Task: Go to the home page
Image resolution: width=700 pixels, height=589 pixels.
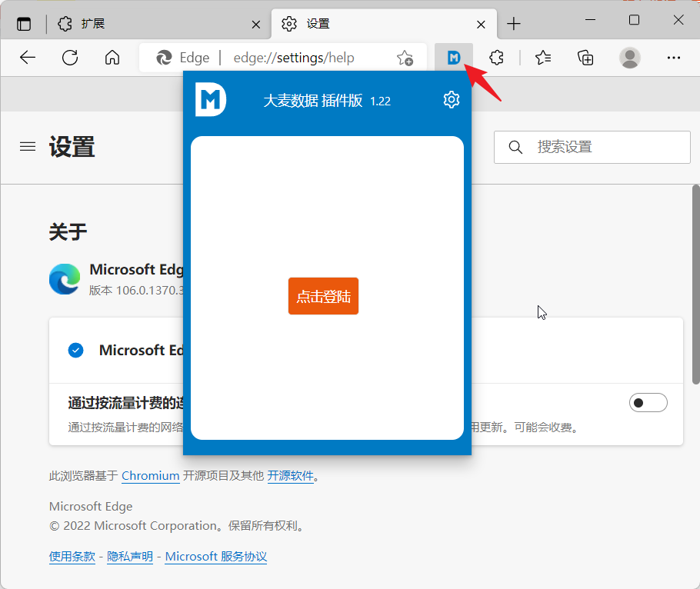Action: (112, 58)
